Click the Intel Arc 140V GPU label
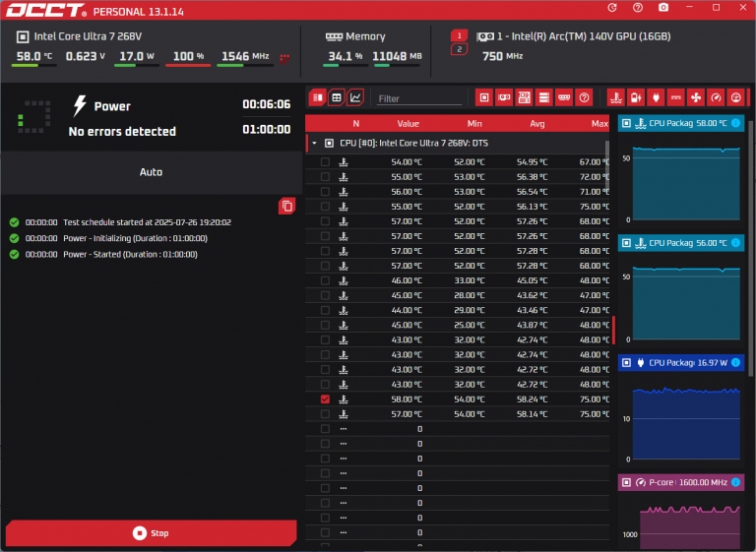This screenshot has height=552, width=756. point(584,36)
